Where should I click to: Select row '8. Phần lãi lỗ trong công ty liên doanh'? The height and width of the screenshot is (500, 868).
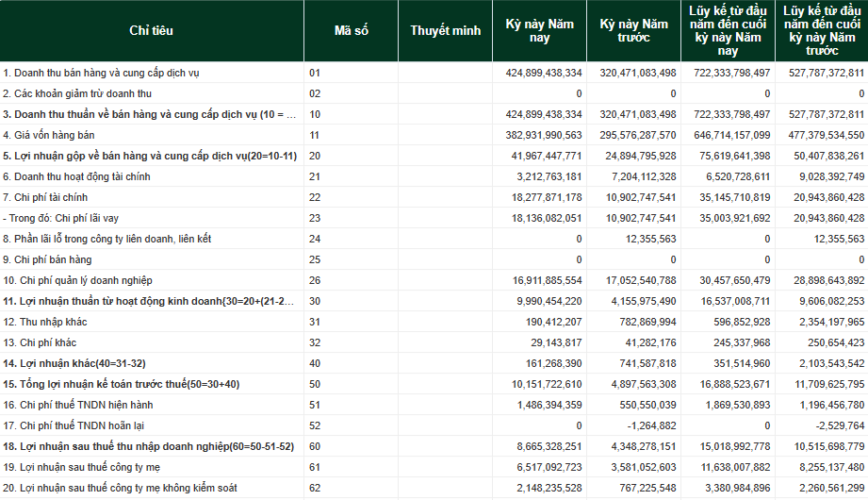click(x=434, y=239)
